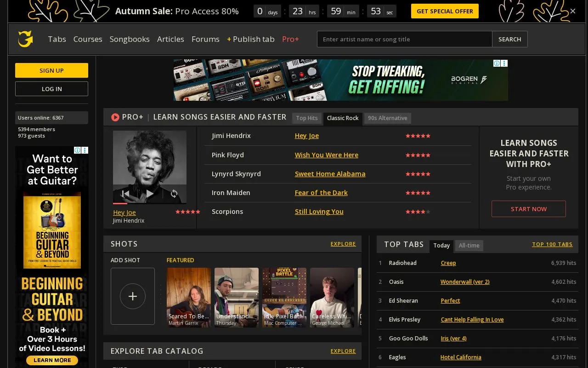Open Careless Whisper shot thumbnail
Screen dimensions: 588x368
pyautogui.click(x=332, y=298)
